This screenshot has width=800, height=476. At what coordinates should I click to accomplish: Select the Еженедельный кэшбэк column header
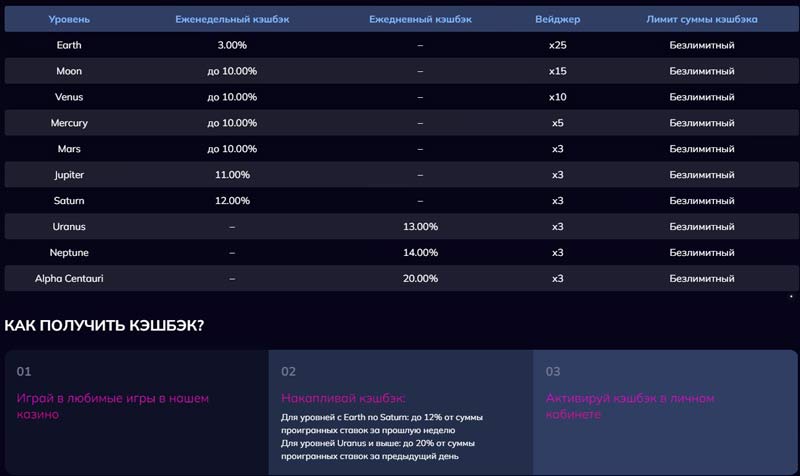(232, 19)
